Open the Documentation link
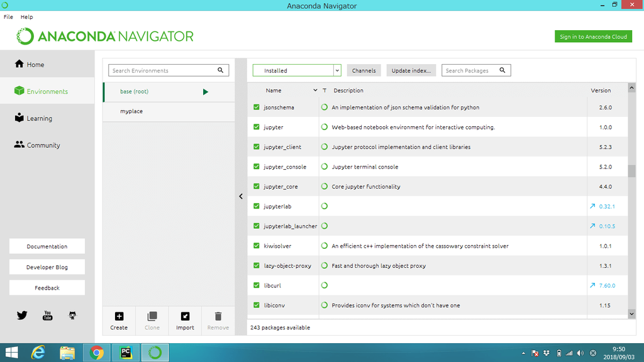The width and height of the screenshot is (644, 362). tap(47, 246)
